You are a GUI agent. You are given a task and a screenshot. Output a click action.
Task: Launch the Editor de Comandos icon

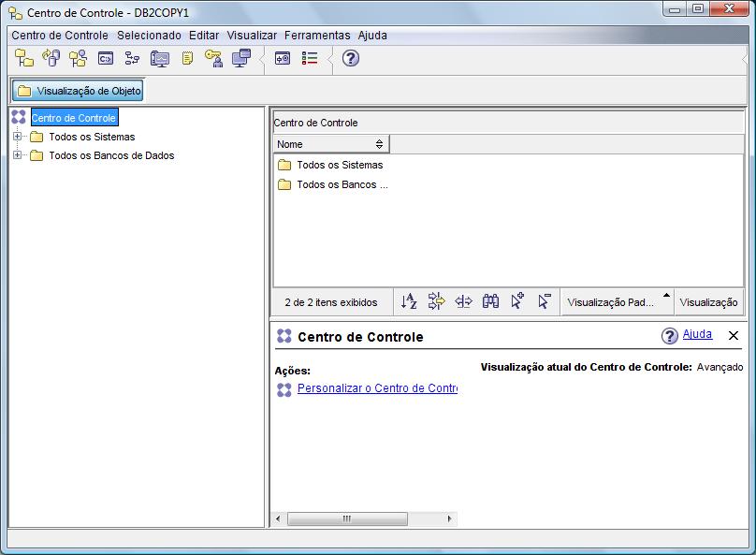[106, 58]
